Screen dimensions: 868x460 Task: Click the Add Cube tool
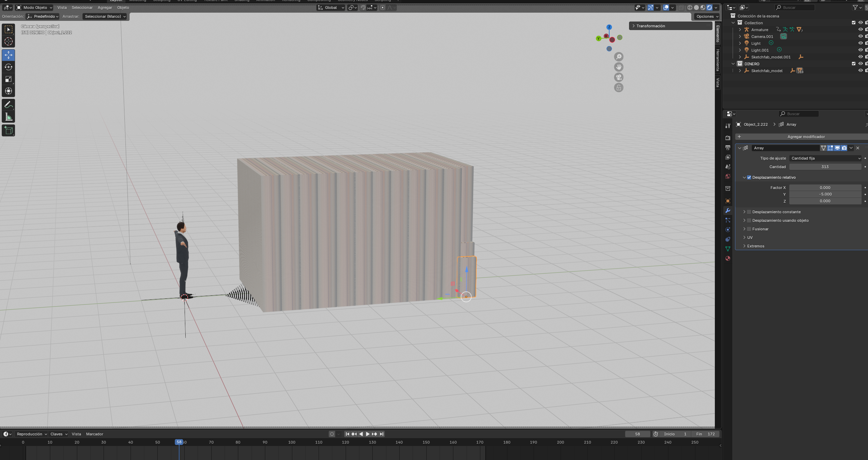(x=9, y=130)
